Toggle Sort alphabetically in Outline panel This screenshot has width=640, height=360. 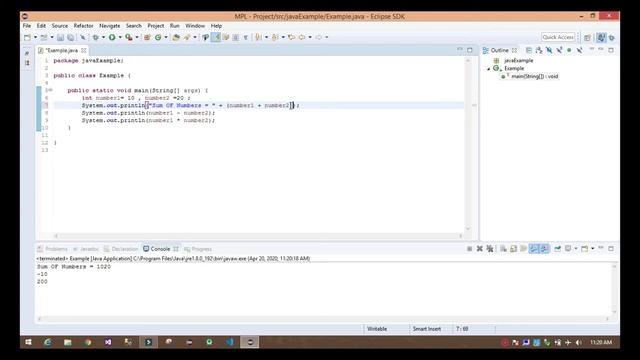click(x=539, y=50)
